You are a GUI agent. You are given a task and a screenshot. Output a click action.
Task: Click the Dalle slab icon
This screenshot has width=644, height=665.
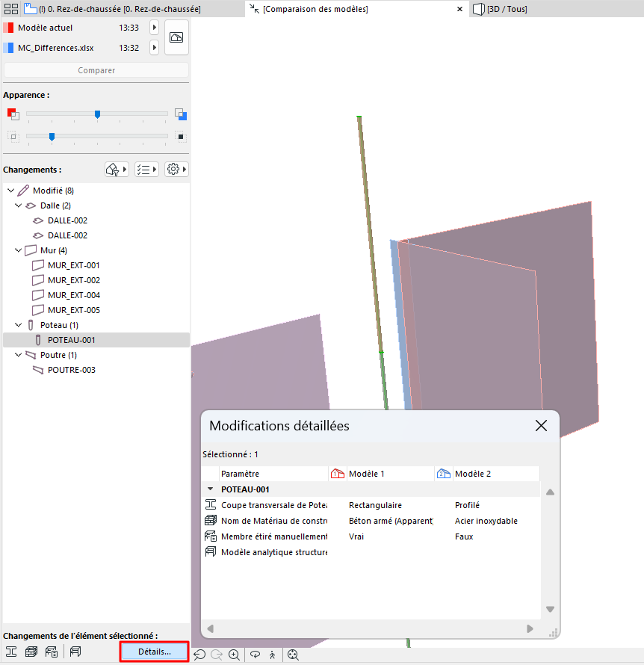click(x=31, y=205)
